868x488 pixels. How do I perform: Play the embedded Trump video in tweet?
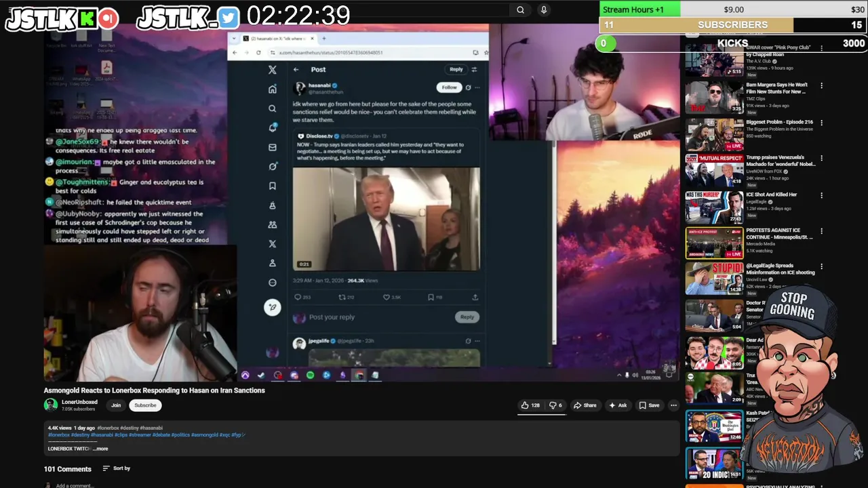tap(386, 220)
